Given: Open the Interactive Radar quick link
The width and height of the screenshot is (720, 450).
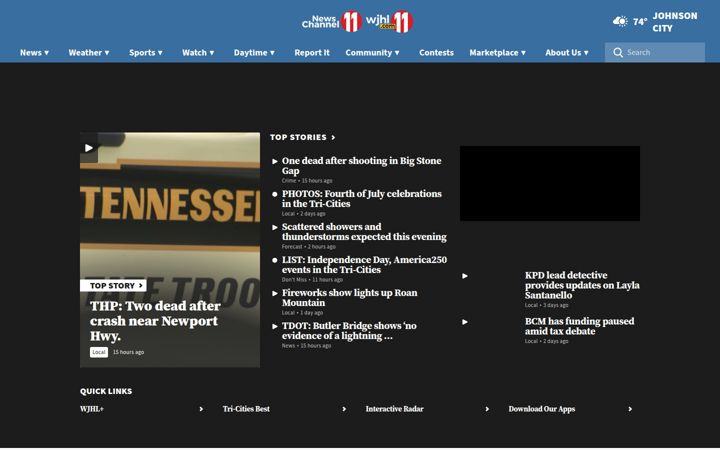Looking at the screenshot, I should tap(394, 409).
